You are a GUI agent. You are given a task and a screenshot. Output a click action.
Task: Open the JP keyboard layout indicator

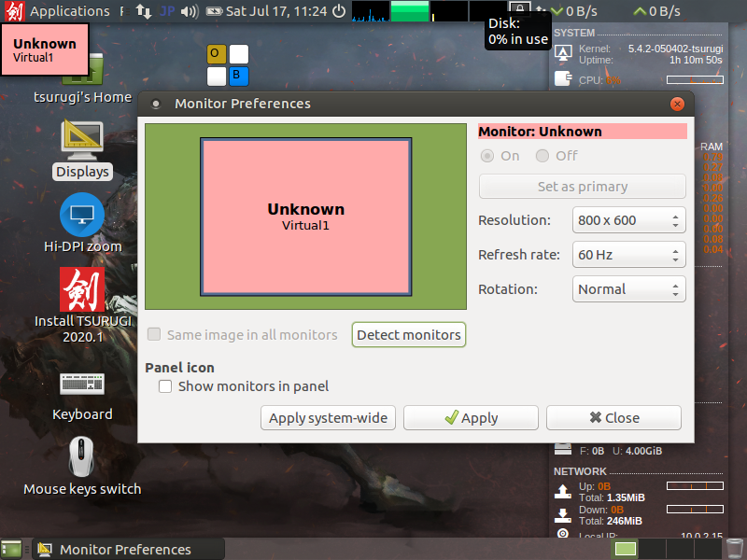[x=167, y=11]
